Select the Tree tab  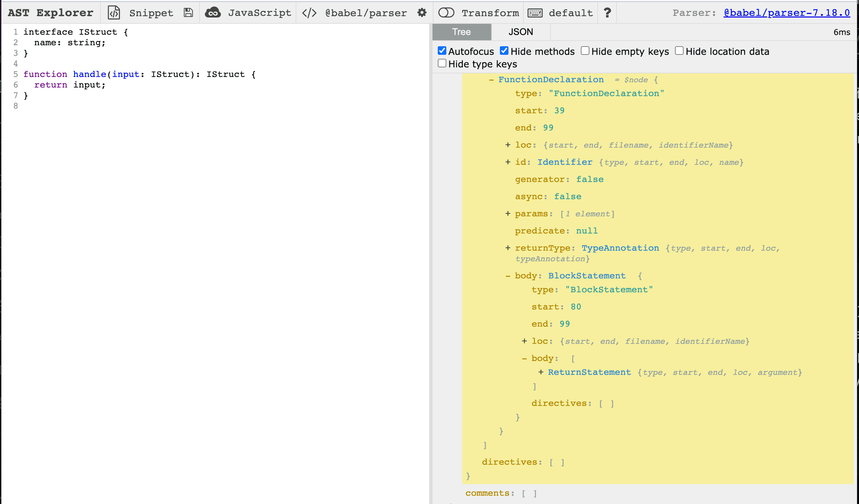click(x=461, y=32)
